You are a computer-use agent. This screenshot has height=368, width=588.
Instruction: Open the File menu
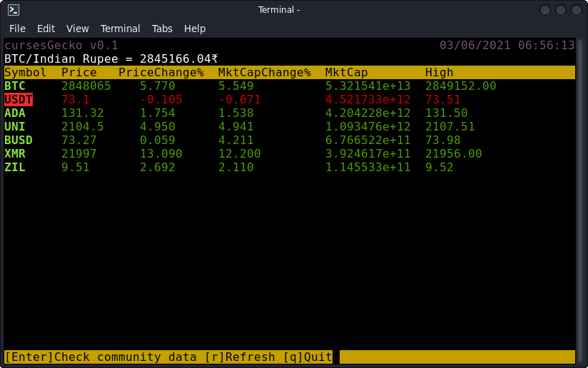pyautogui.click(x=17, y=29)
